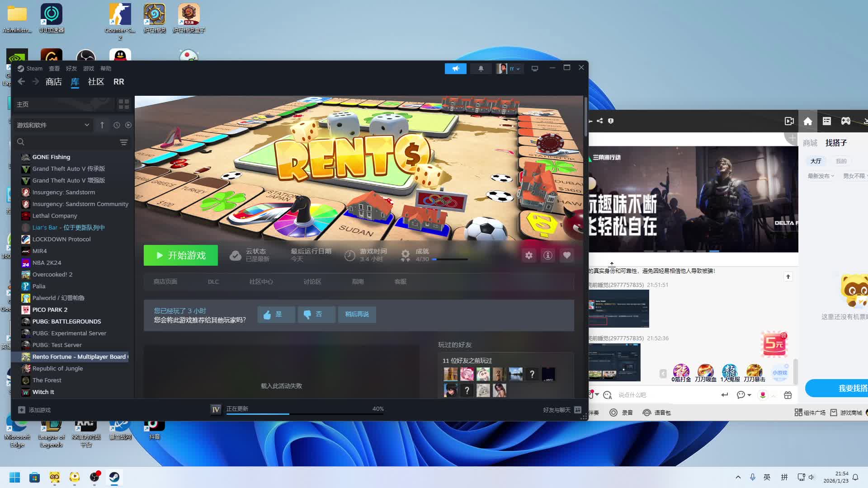Show game info icon for Rento
868x488 pixels.
(x=547, y=256)
